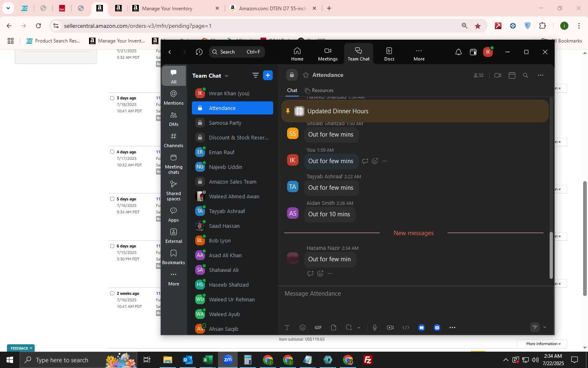
Task: Insert a GIF in message
Action: pyautogui.click(x=318, y=328)
